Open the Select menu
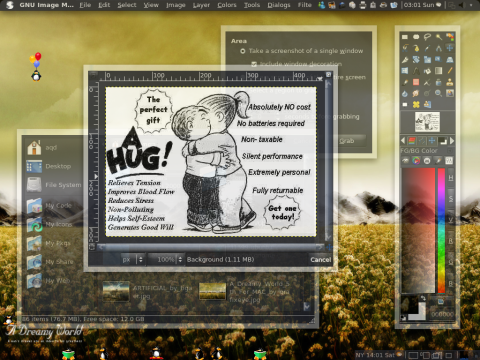This screenshot has width=480, height=360. (127, 5)
